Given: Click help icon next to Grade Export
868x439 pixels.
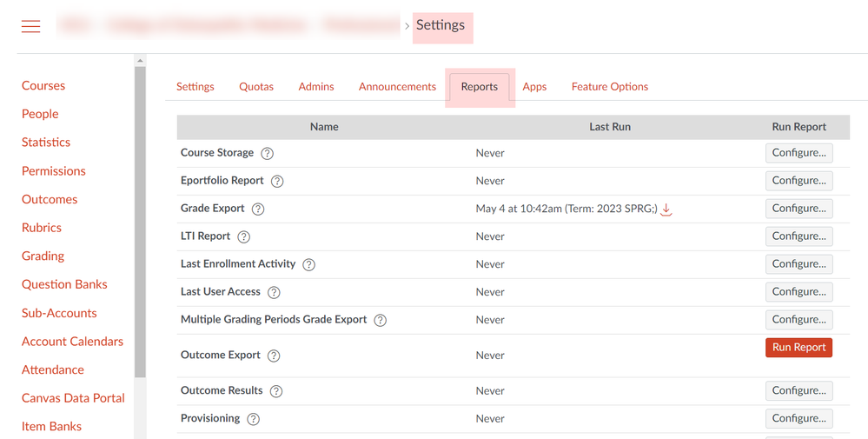Looking at the screenshot, I should coord(258,210).
